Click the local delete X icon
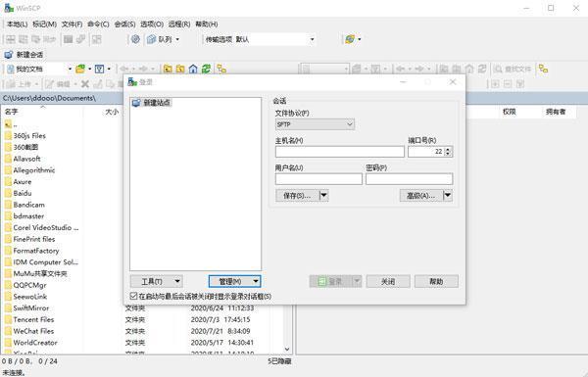 [x=85, y=84]
